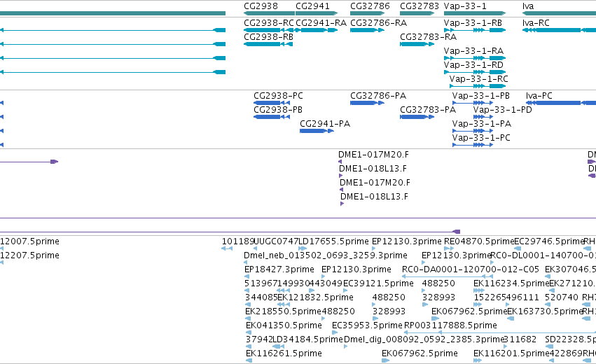Select the 'lva' gene label

(x=528, y=6)
